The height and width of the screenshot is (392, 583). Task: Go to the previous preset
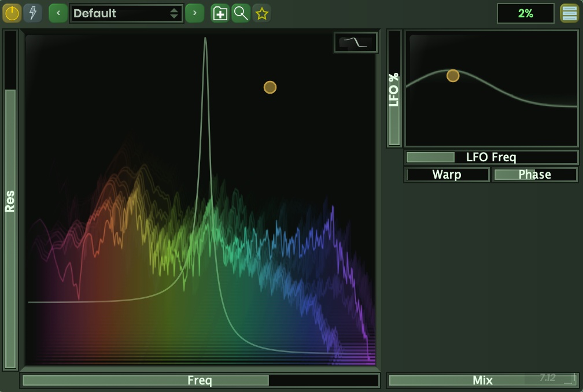tap(58, 13)
